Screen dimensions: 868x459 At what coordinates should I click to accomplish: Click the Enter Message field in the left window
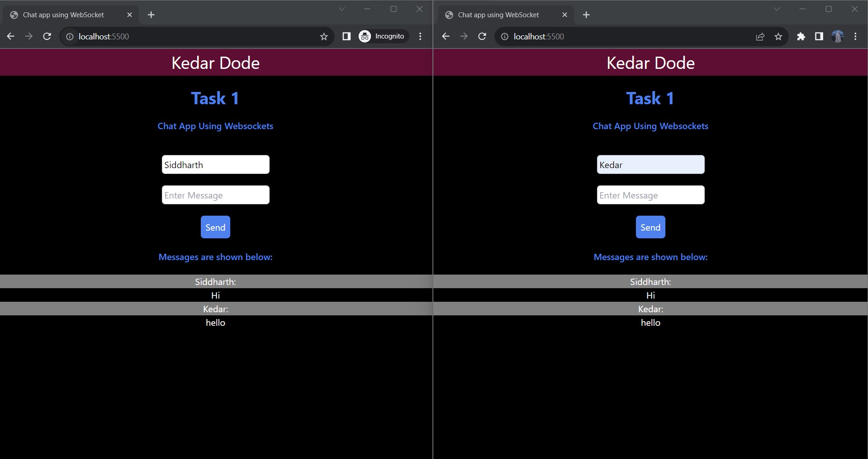click(215, 195)
